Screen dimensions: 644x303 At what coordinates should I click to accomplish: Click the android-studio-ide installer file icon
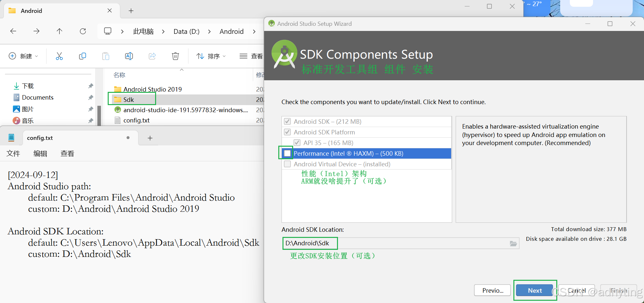118,110
